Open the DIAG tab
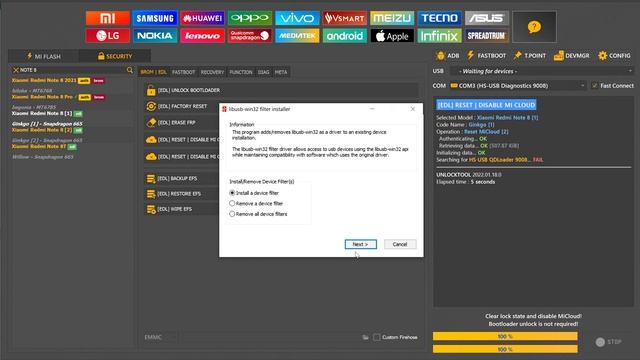The image size is (640, 360). (x=263, y=72)
